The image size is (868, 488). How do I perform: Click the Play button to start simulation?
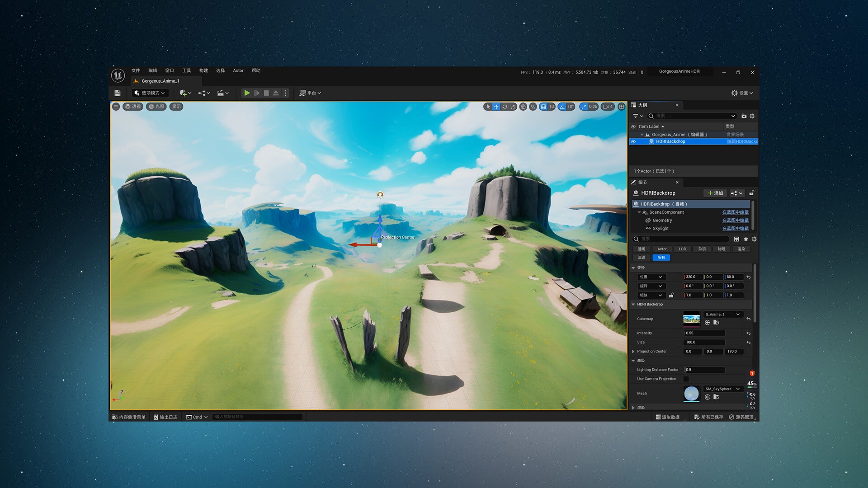247,93
